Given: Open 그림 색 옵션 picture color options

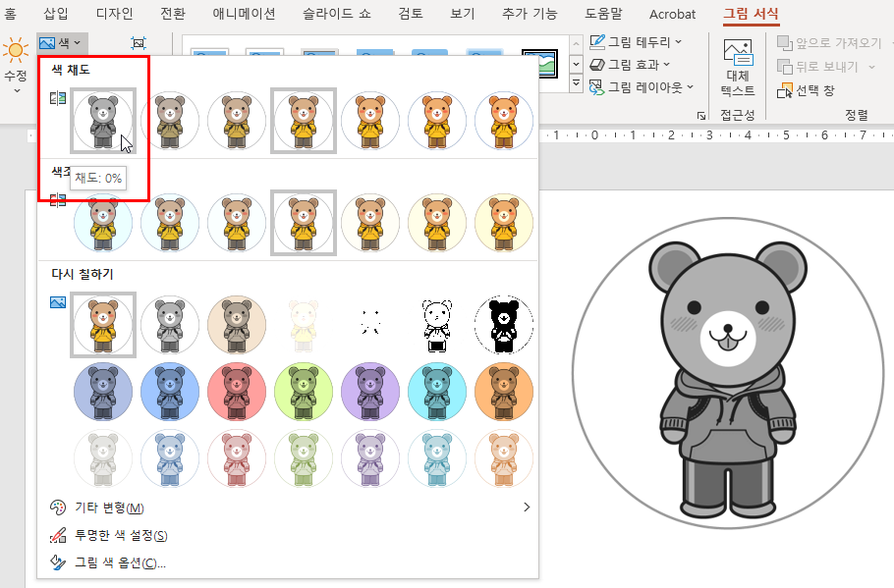Looking at the screenshot, I should (120, 562).
